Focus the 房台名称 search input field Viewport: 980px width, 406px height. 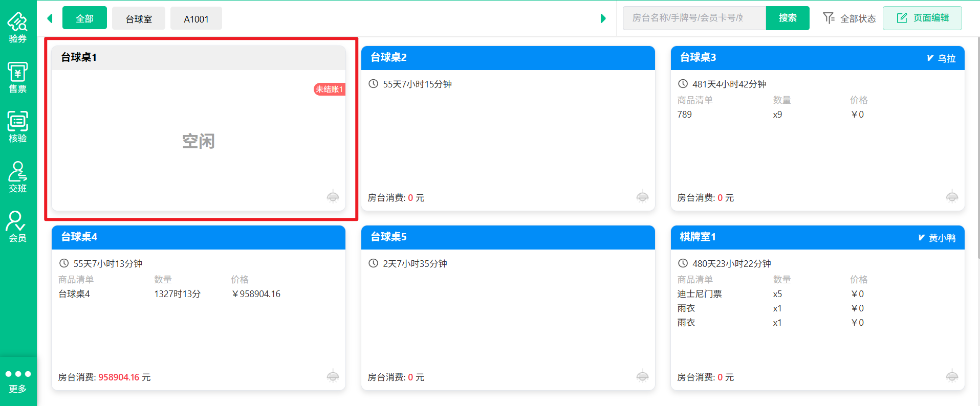(x=694, y=18)
